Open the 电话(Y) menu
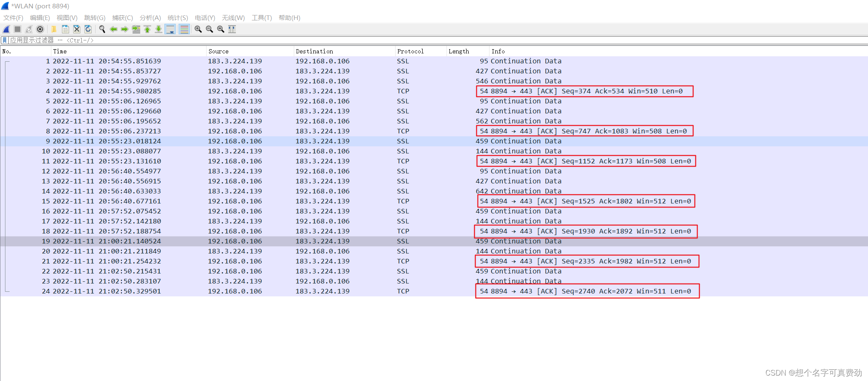The image size is (868, 381). [205, 18]
